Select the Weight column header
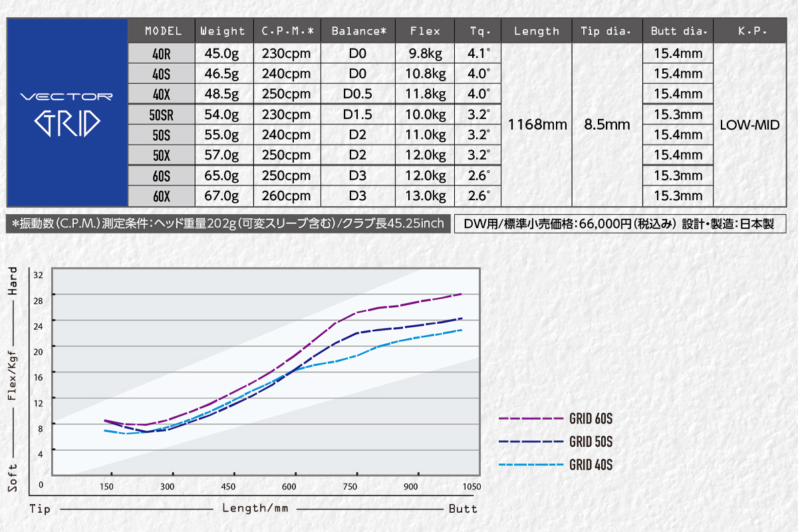Image resolution: width=798 pixels, height=532 pixels. [x=223, y=31]
